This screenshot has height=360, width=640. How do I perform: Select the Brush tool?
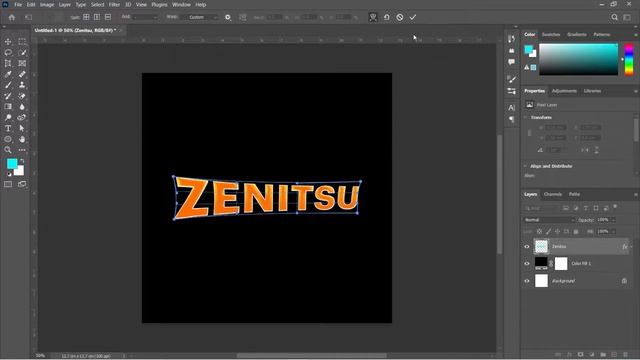(8, 85)
